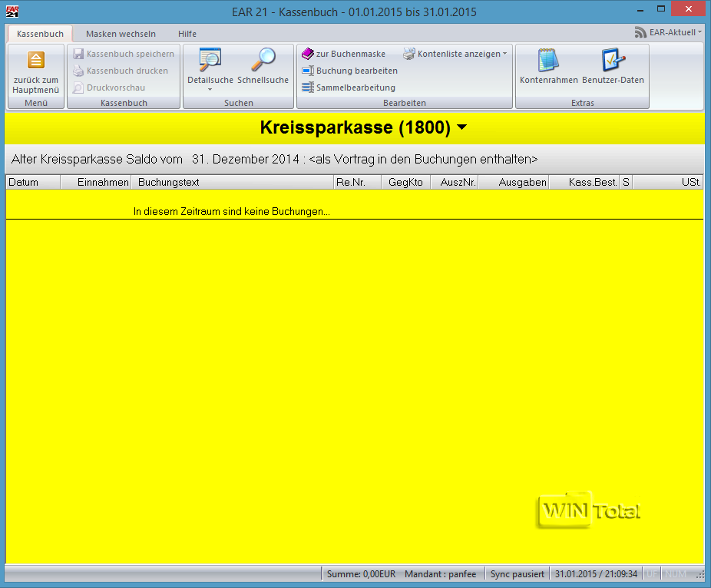
Task: Open the EAR-Aktuell dropdown arrow
Action: (x=699, y=32)
